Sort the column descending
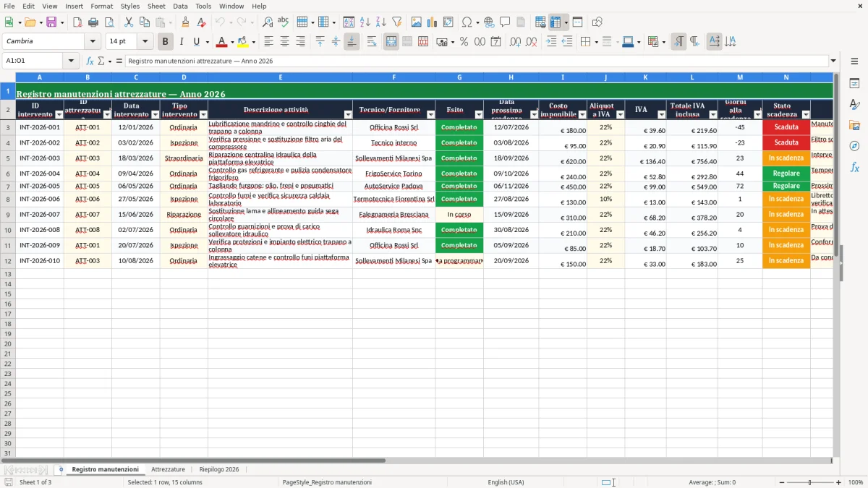Viewport: 868px width, 488px height. click(x=380, y=22)
